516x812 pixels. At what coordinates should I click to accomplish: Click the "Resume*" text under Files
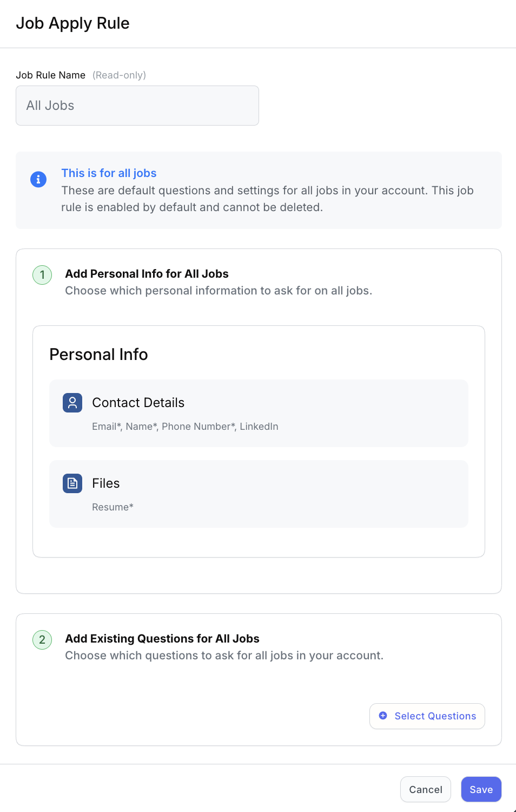pos(113,507)
